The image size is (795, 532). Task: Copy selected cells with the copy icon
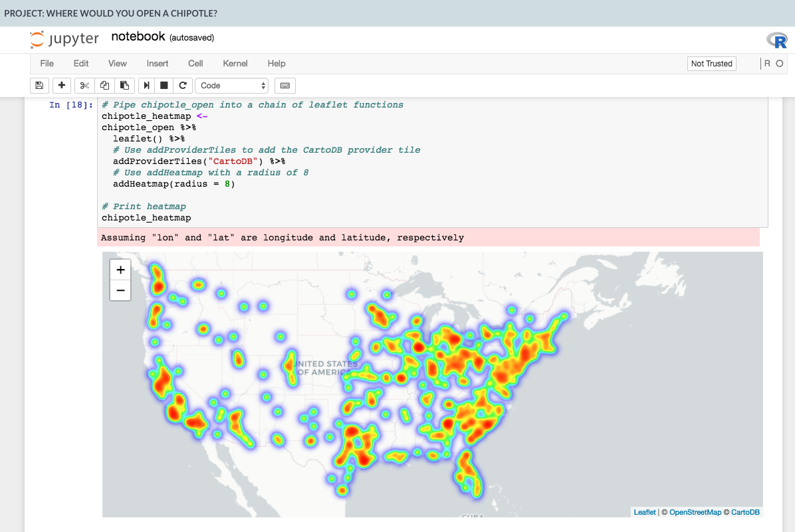click(104, 86)
